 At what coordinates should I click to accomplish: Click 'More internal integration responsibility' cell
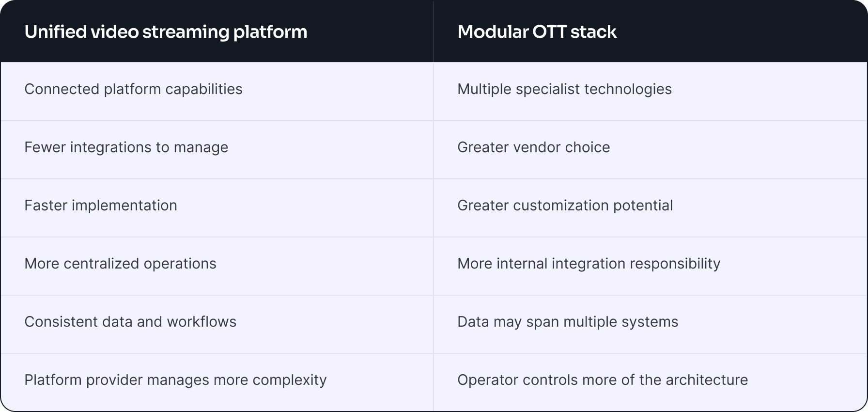tap(651, 266)
